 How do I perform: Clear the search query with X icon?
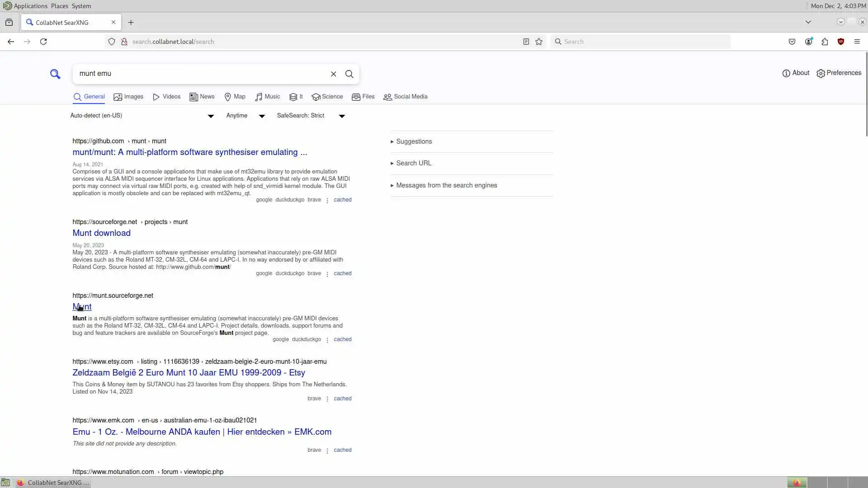click(x=333, y=74)
